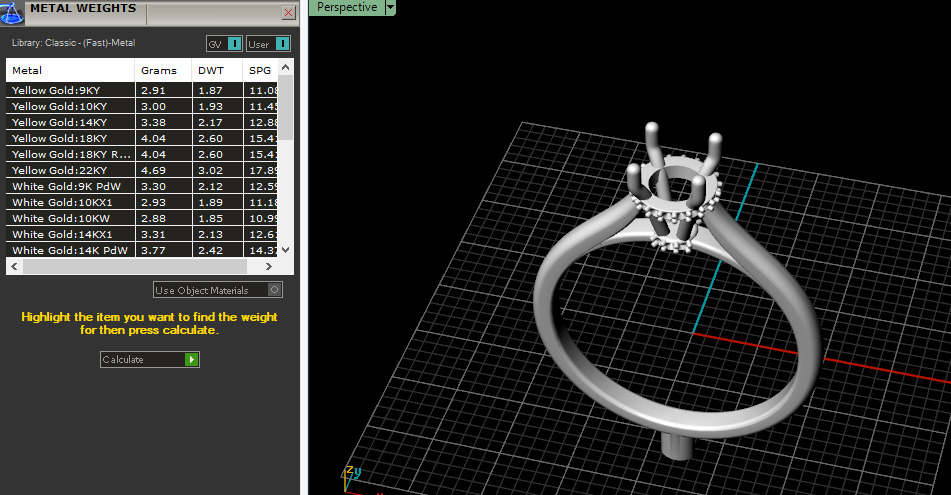Click the 3.77 grams value
Viewport: 951px width, 495px height.
click(x=153, y=250)
